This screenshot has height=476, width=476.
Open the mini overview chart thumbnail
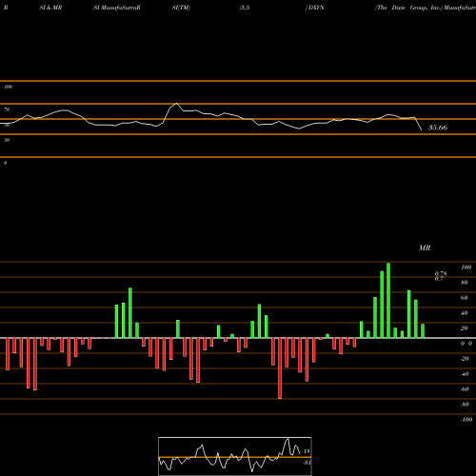235,456
